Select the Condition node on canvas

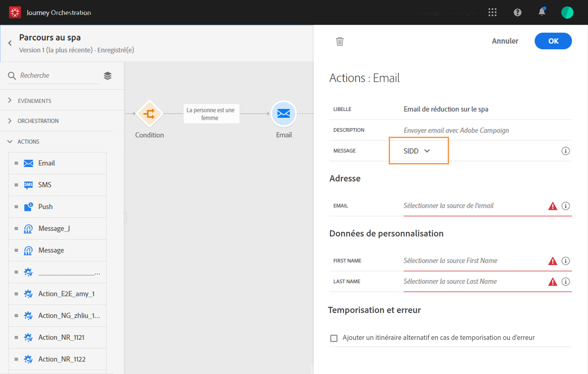coord(149,114)
